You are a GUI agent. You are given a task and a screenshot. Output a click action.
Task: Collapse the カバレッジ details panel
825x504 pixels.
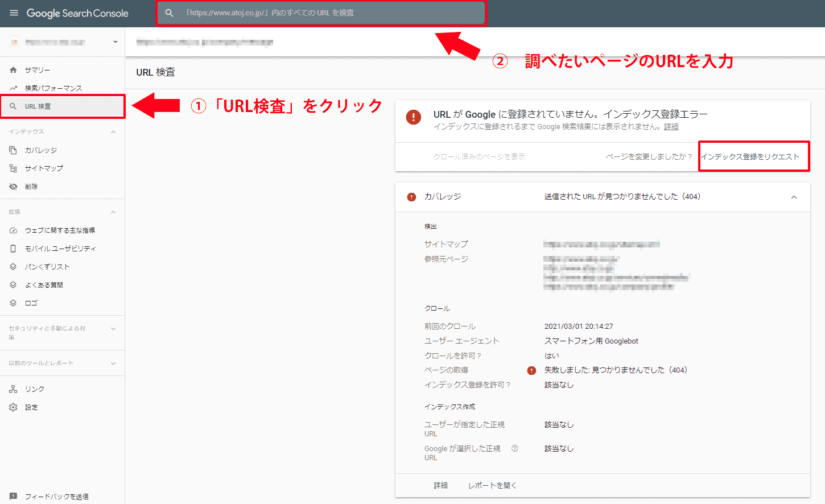click(794, 197)
